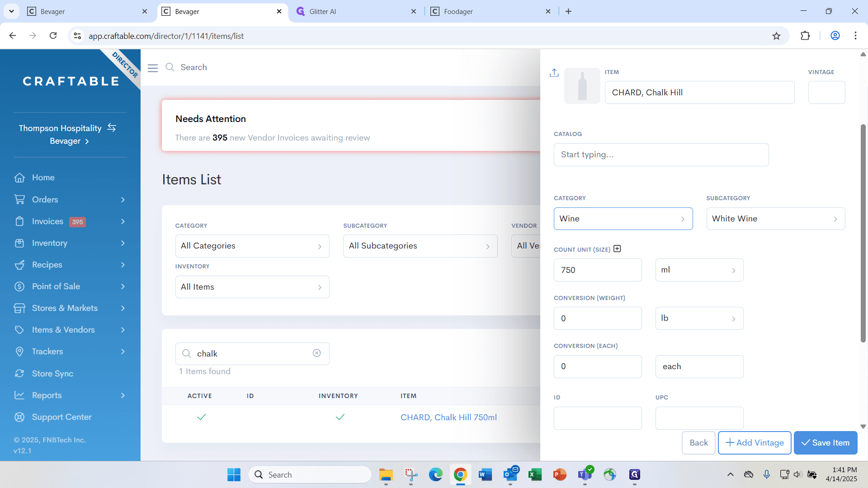This screenshot has height=488, width=868.
Task: Toggle active checkmark for CHARD, Chalk Hill
Action: click(201, 417)
